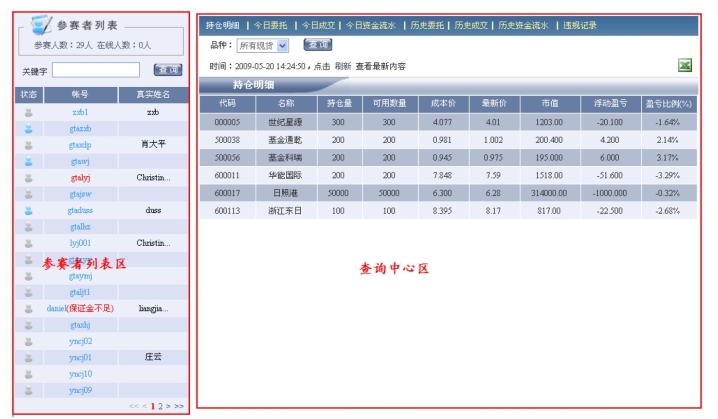Click the single > next page arrow
This screenshot has width=718, height=419.
[168, 406]
